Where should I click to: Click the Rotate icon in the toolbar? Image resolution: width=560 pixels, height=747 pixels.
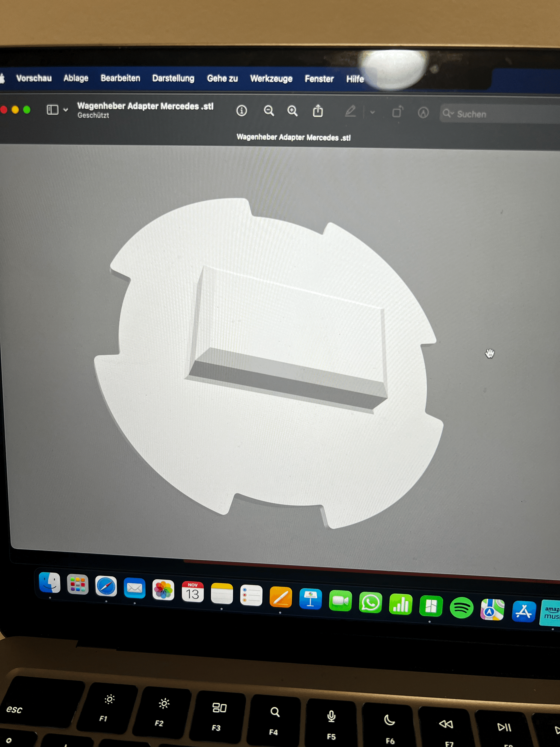click(x=398, y=112)
